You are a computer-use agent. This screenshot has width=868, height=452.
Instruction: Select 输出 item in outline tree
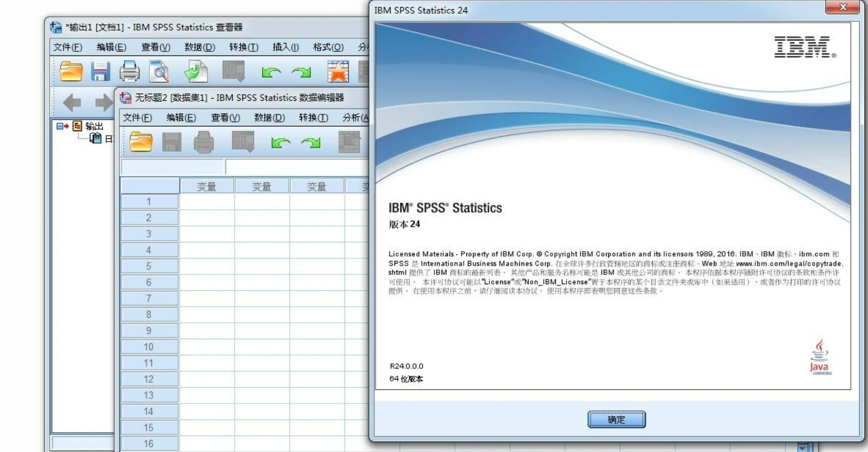point(94,126)
